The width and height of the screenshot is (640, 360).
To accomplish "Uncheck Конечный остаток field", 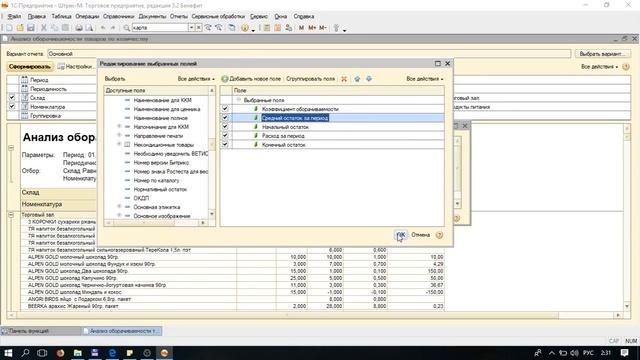I will (225, 145).
